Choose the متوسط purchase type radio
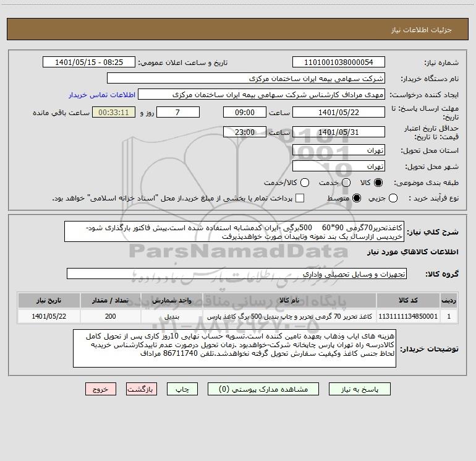This screenshot has width=476, height=461. coord(357,199)
